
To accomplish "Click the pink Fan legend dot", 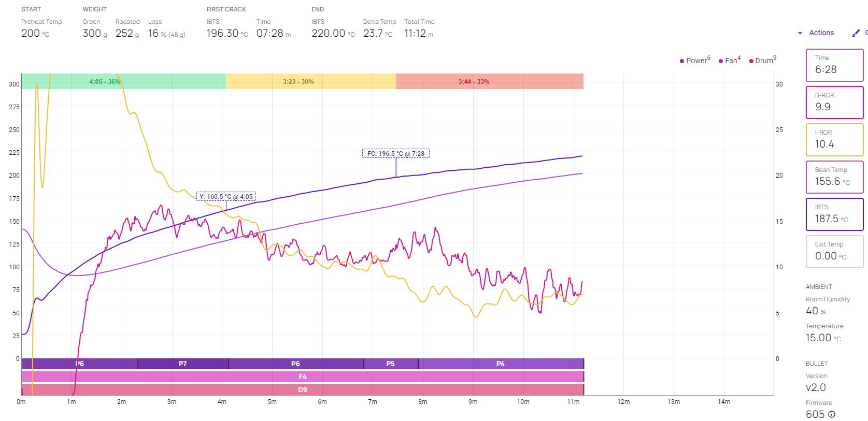I will click(721, 61).
